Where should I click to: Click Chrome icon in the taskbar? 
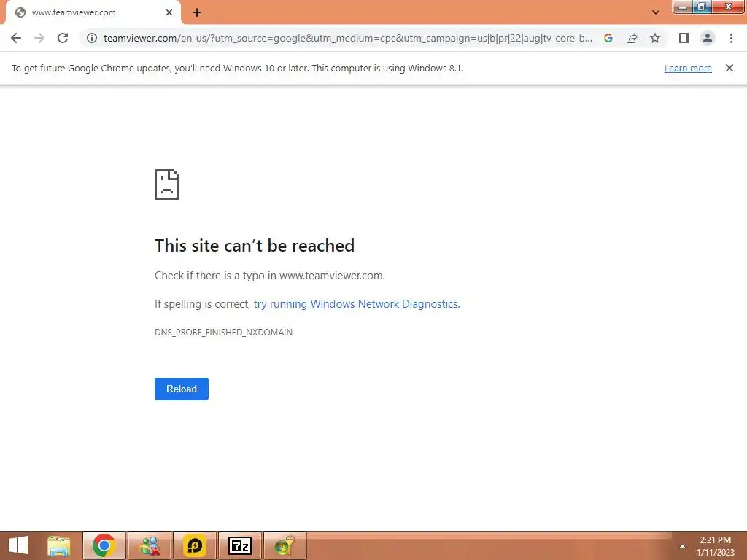104,545
